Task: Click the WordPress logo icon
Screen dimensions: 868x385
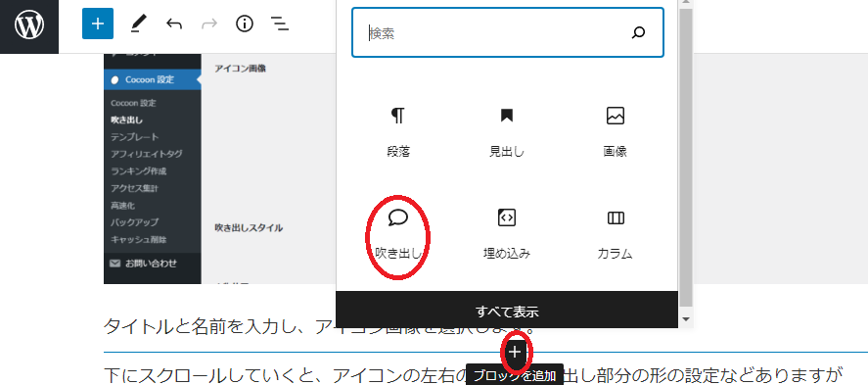Action: (x=28, y=25)
